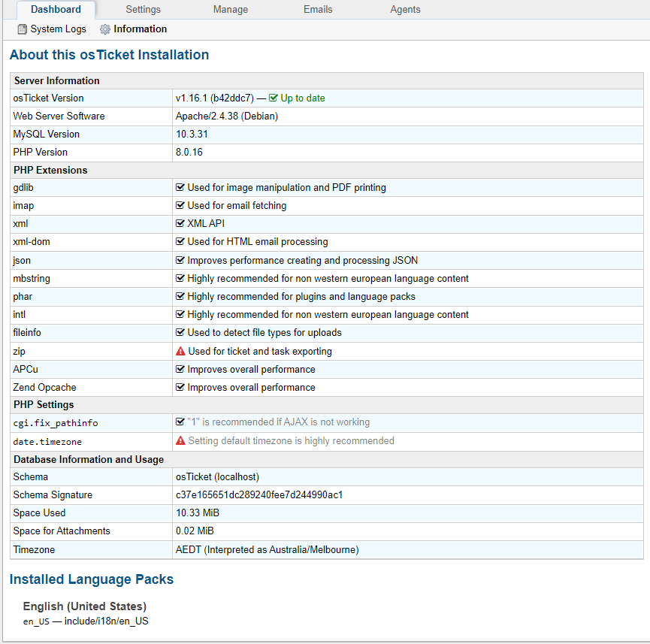Click the Schema Signature hash value
Image resolution: width=650 pixels, height=644 pixels.
259,494
